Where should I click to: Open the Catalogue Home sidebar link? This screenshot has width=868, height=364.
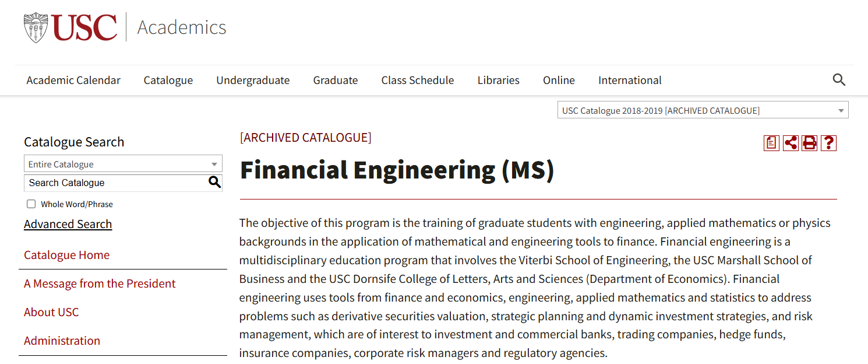coord(67,255)
